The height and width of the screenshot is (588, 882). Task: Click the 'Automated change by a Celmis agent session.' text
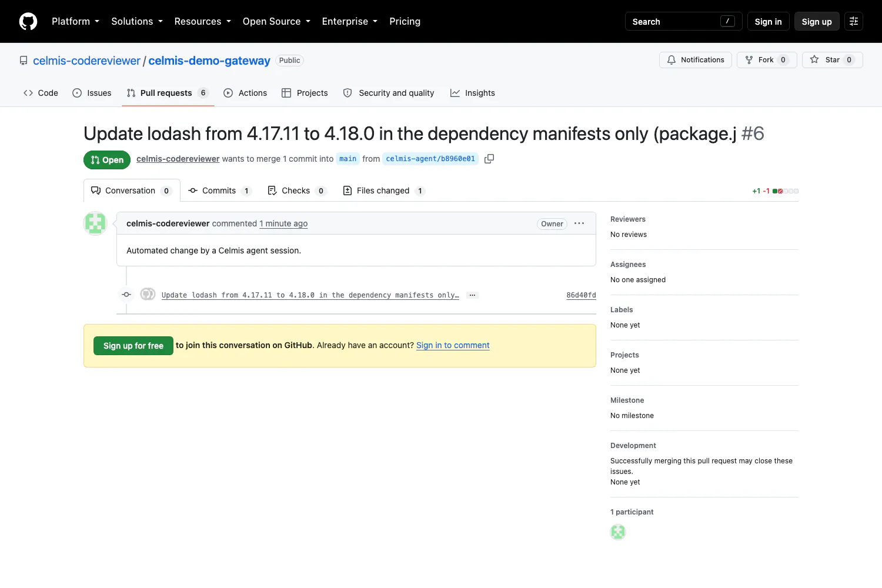tap(213, 250)
